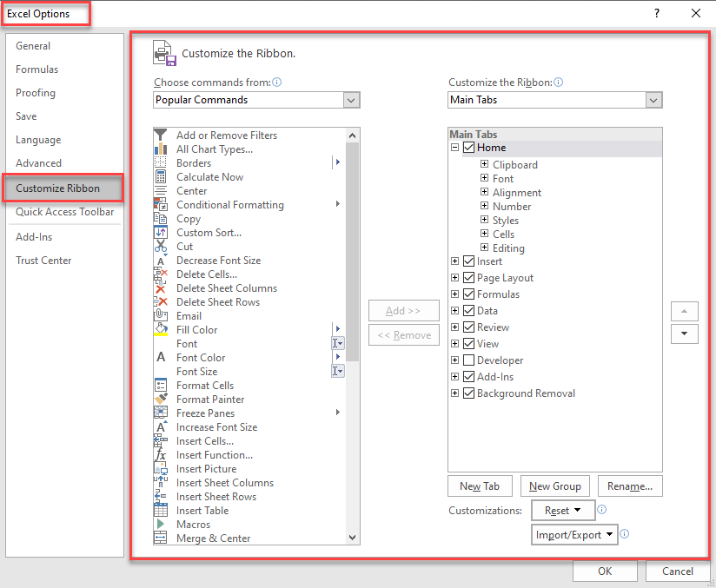Click the Move Down arrow button
This screenshot has width=716, height=588.
(685, 334)
